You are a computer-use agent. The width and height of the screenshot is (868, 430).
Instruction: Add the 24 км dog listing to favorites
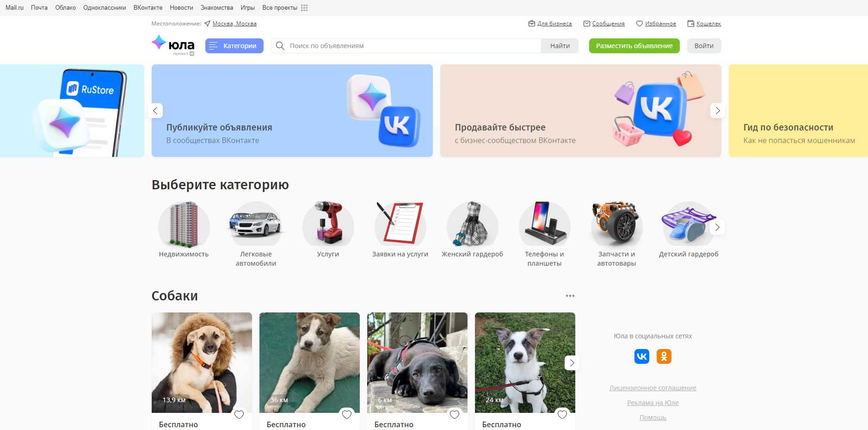click(562, 415)
